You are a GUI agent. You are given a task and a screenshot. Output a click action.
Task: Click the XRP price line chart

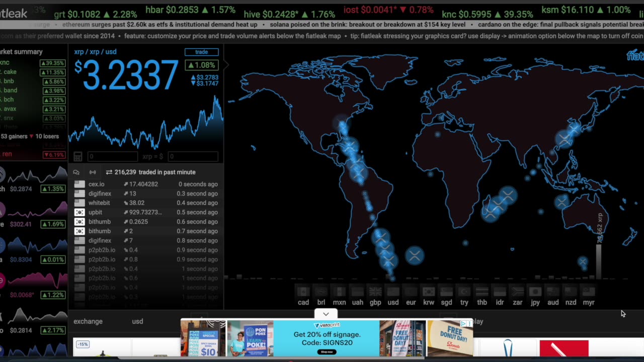click(x=146, y=123)
